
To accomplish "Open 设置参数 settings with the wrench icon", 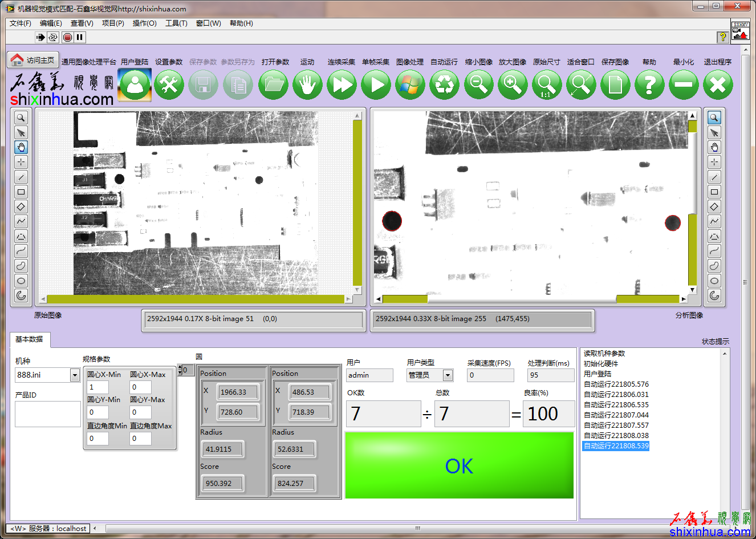I will (169, 85).
